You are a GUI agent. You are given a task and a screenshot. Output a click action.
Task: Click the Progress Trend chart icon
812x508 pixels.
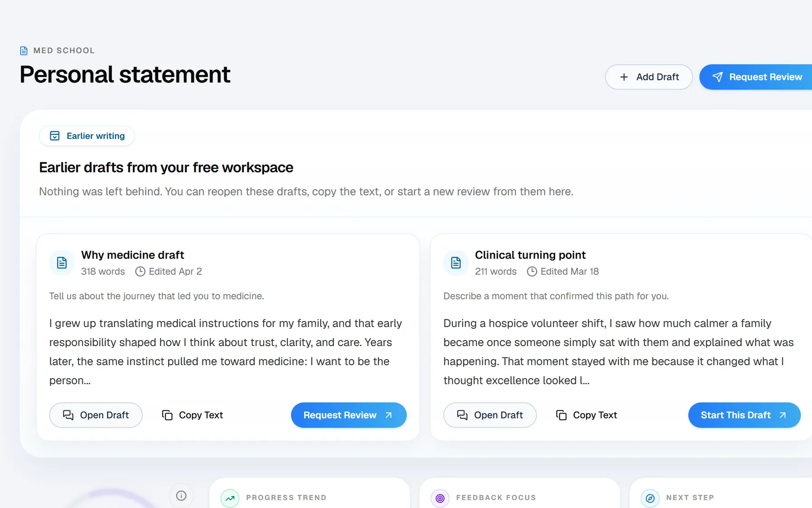pyautogui.click(x=230, y=498)
